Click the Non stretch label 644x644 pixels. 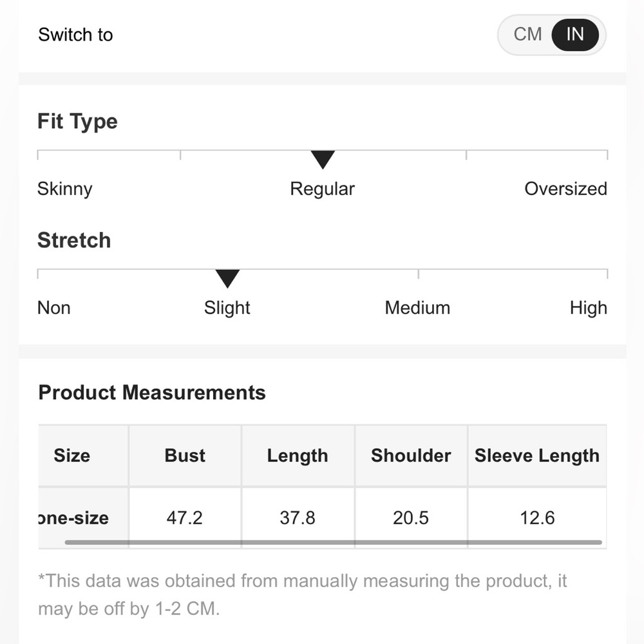click(54, 308)
